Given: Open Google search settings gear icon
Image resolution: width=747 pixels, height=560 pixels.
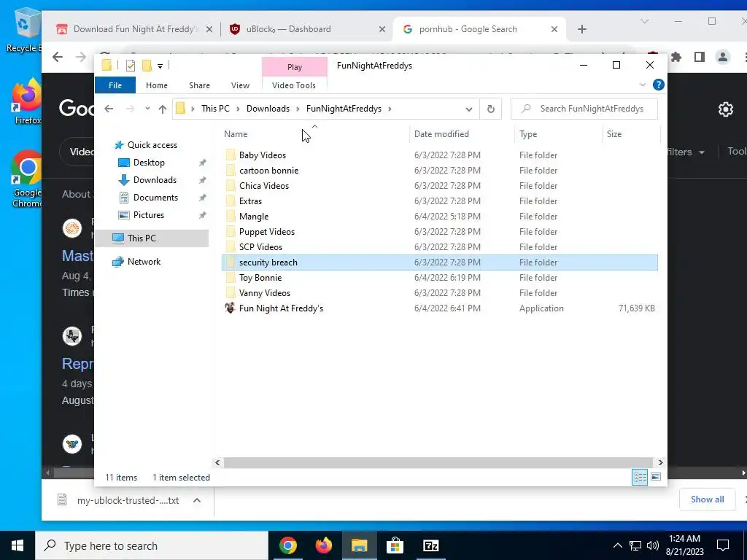Looking at the screenshot, I should click(726, 109).
